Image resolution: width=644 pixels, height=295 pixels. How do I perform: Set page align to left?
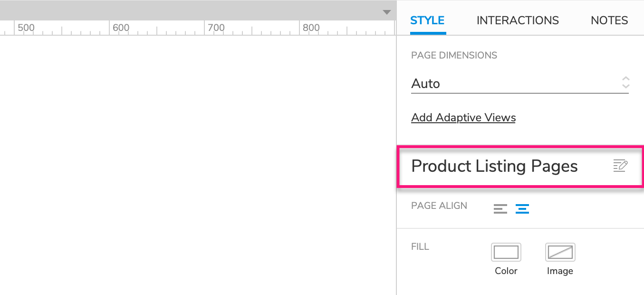tap(500, 208)
